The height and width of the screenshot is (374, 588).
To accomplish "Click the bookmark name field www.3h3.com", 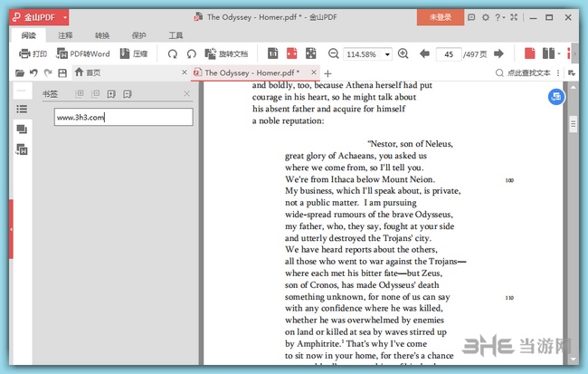I will tap(123, 117).
